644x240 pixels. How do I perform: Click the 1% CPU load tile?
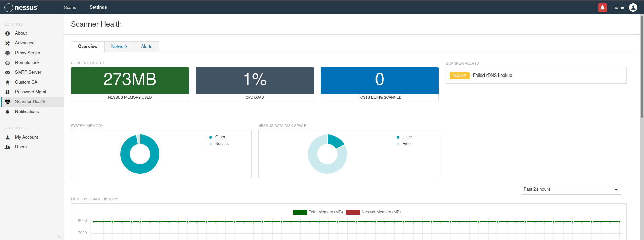(x=255, y=84)
